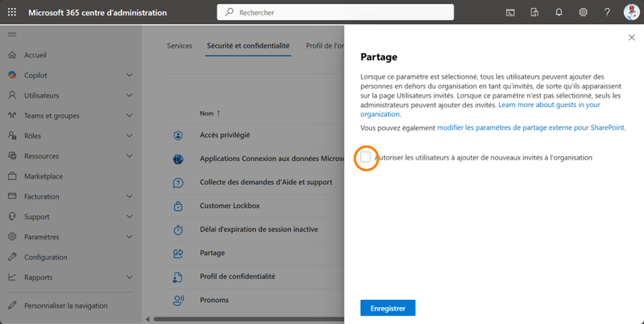The image size is (644, 324).
Task: Expand the Copilot navigation section
Action: click(x=129, y=75)
